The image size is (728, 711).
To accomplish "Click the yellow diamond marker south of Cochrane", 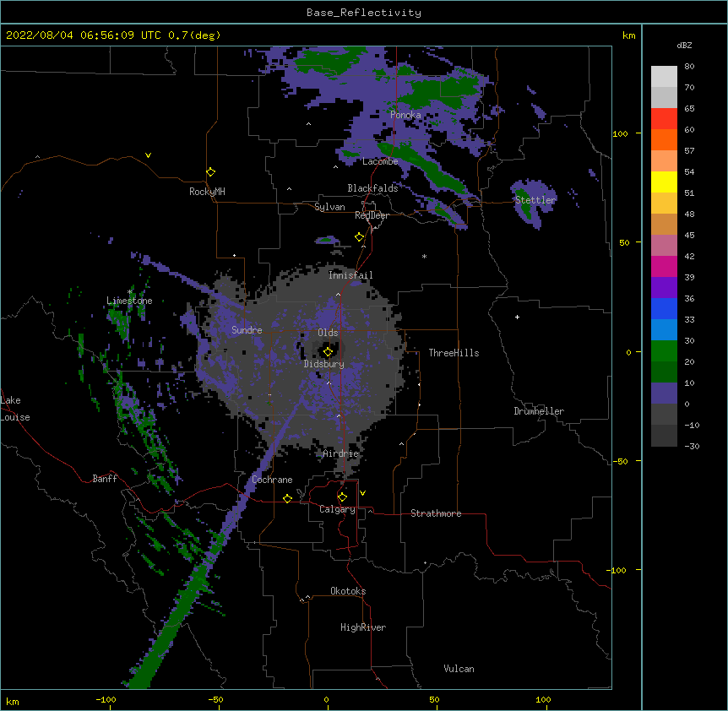I will [287, 498].
